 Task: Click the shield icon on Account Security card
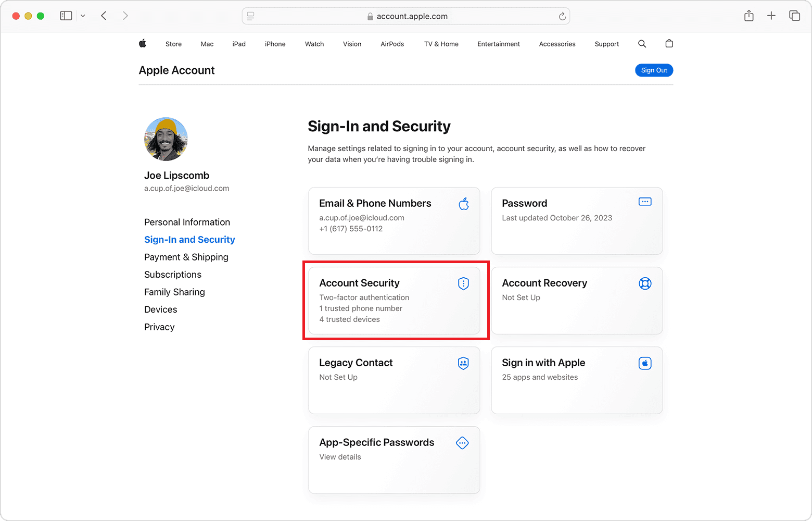pyautogui.click(x=463, y=283)
